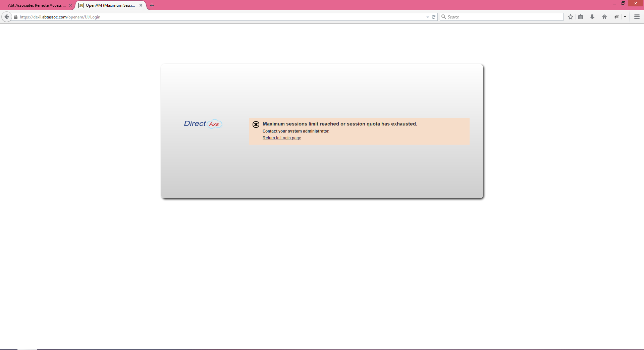Click the padlock site security icon

click(16, 17)
